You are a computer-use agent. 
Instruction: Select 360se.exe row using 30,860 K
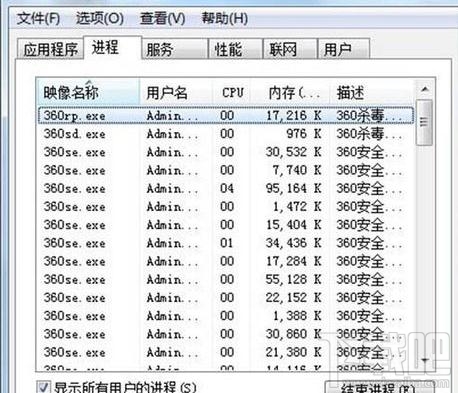226,334
